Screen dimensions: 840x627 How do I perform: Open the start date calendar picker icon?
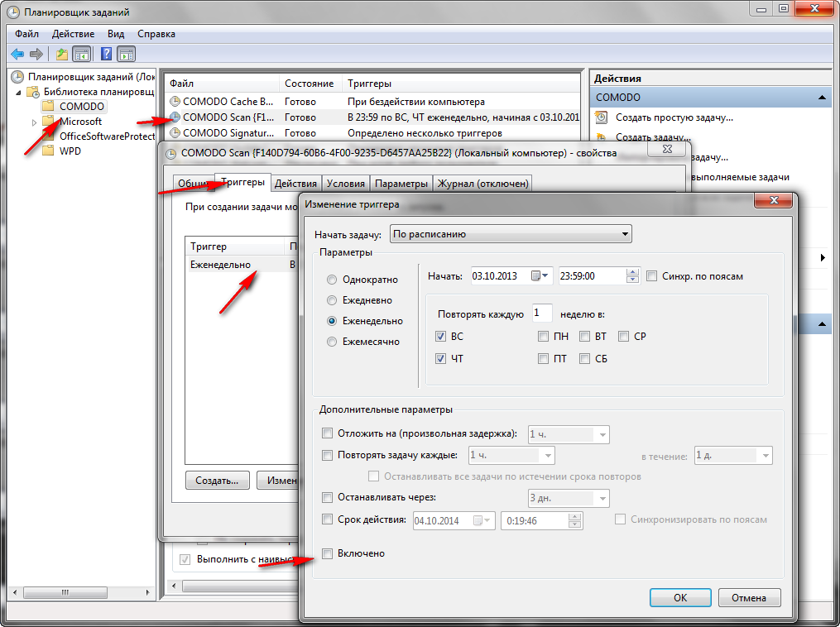(539, 275)
